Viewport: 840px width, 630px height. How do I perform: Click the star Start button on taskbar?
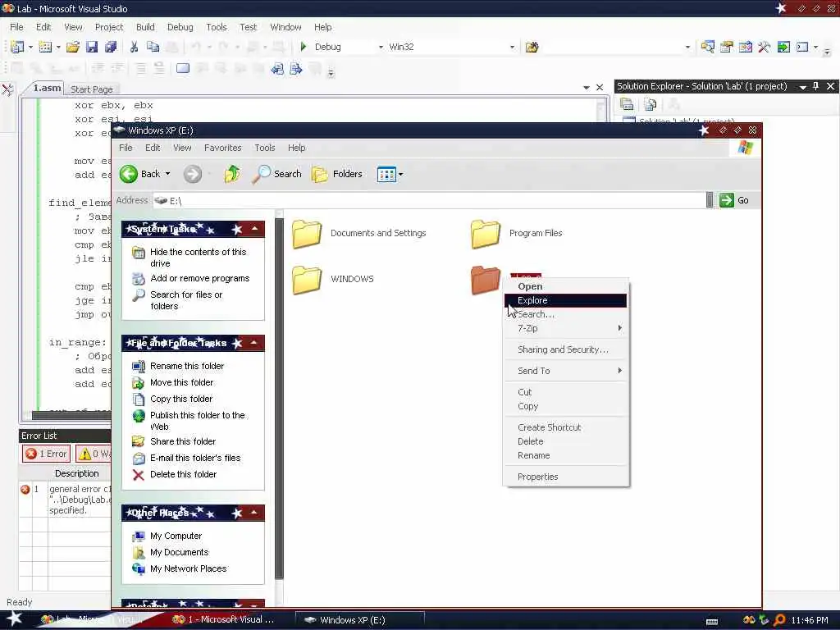[14, 619]
